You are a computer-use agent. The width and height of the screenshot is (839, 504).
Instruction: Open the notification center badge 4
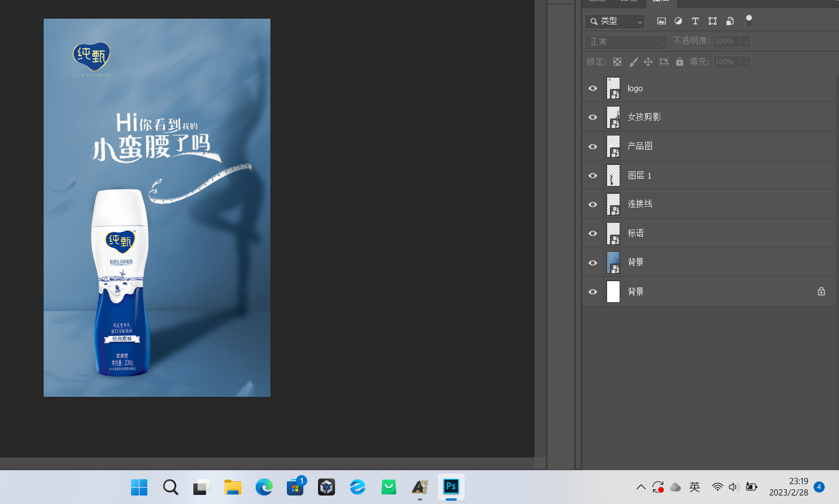pyautogui.click(x=819, y=486)
